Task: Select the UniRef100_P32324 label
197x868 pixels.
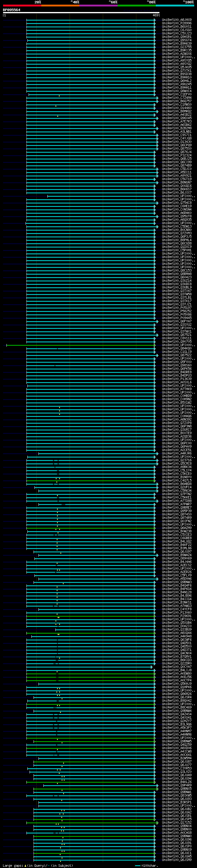Action: point(177,155)
